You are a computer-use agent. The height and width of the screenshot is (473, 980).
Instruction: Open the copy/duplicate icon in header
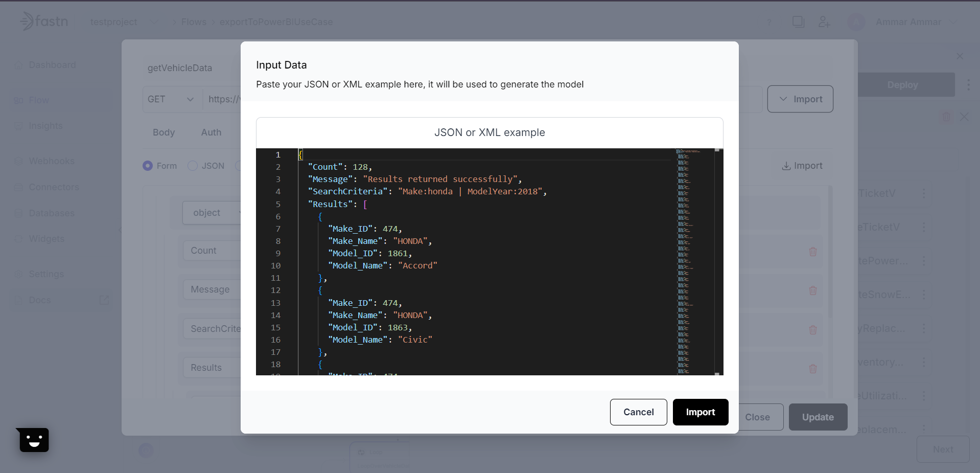pyautogui.click(x=798, y=22)
